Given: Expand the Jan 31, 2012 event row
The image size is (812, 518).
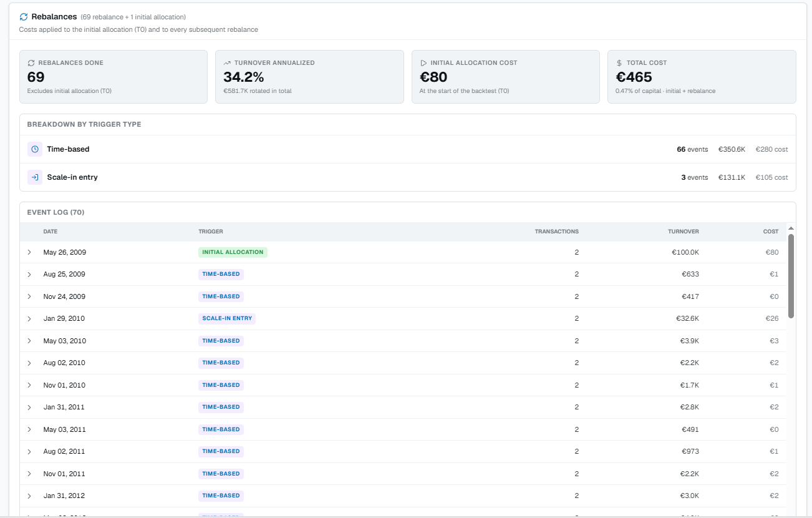Looking at the screenshot, I should (x=29, y=496).
